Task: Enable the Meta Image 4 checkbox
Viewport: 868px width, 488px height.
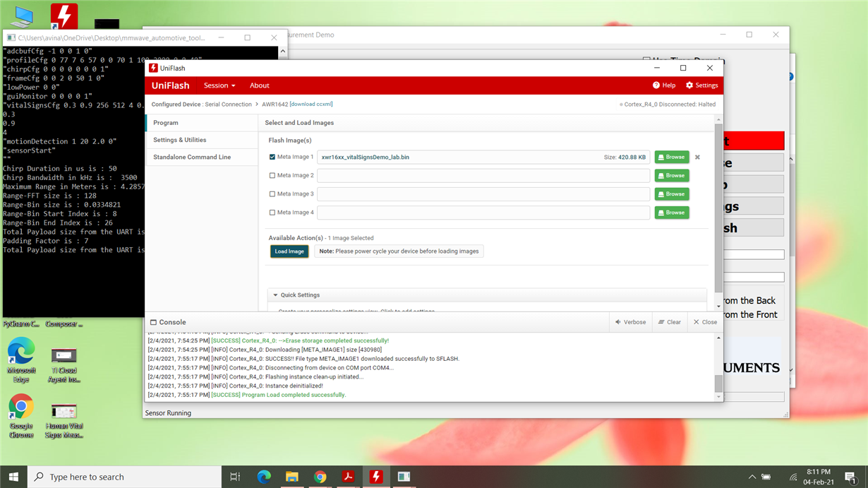Action: click(272, 213)
